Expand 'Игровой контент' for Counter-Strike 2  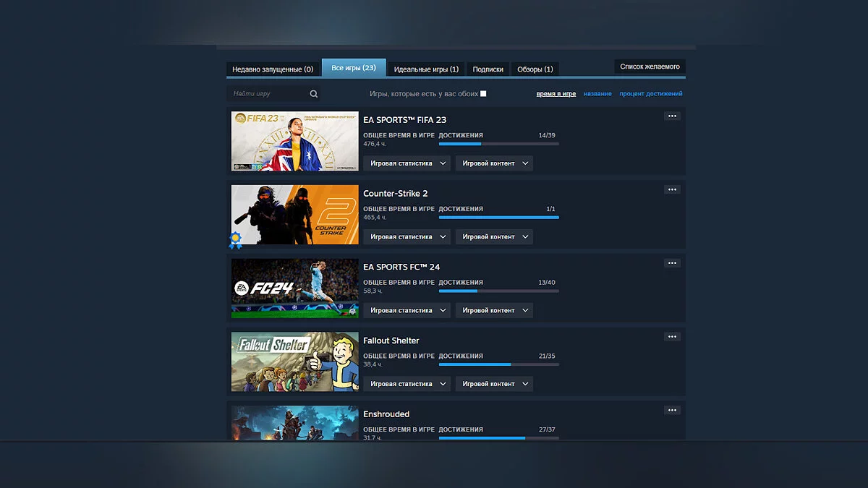pos(494,236)
